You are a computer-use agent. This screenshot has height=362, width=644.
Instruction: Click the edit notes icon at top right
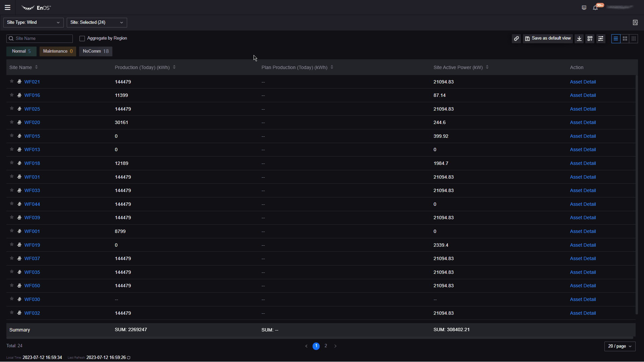(635, 22)
